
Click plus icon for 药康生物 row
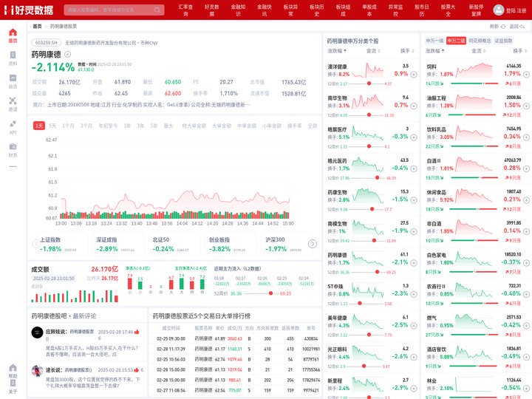[414, 200]
